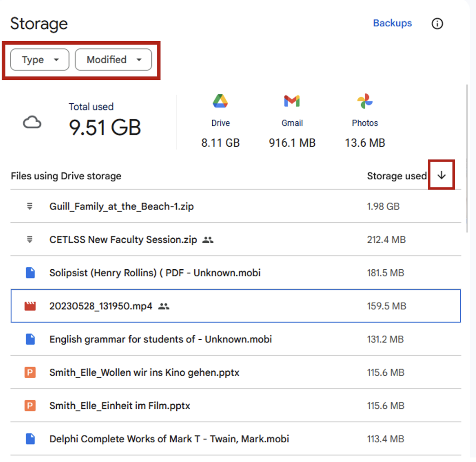Click the Photos label under logo
The image size is (476, 462).
point(365,123)
